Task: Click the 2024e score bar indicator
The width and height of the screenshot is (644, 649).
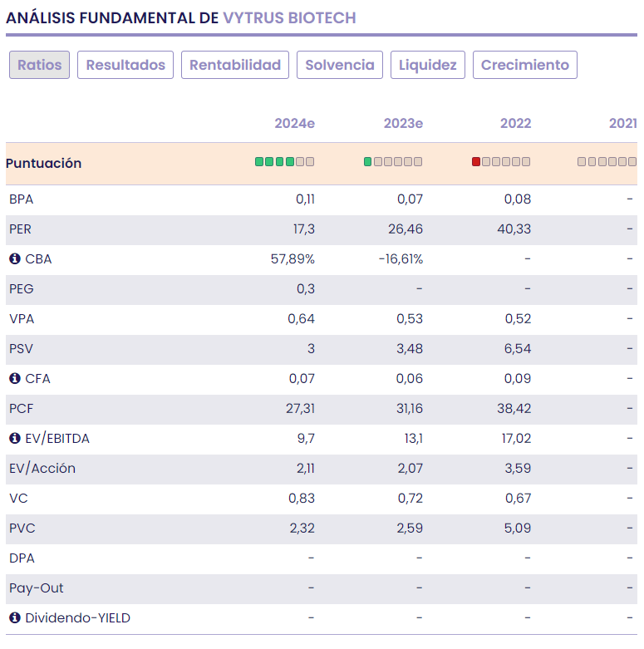Action: 285,162
